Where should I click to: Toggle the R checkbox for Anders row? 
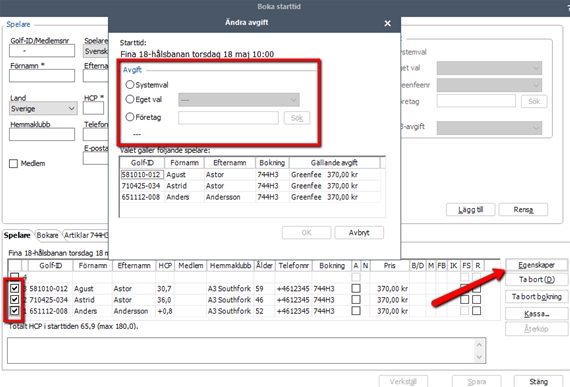(x=477, y=311)
